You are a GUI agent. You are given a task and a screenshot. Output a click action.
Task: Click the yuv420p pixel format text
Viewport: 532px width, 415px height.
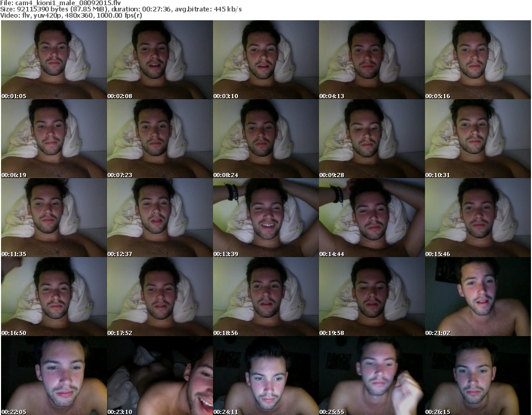[x=48, y=16]
